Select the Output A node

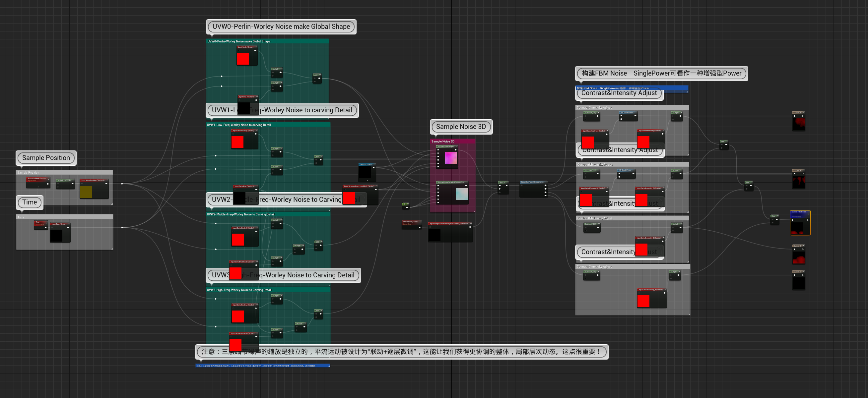(797, 272)
